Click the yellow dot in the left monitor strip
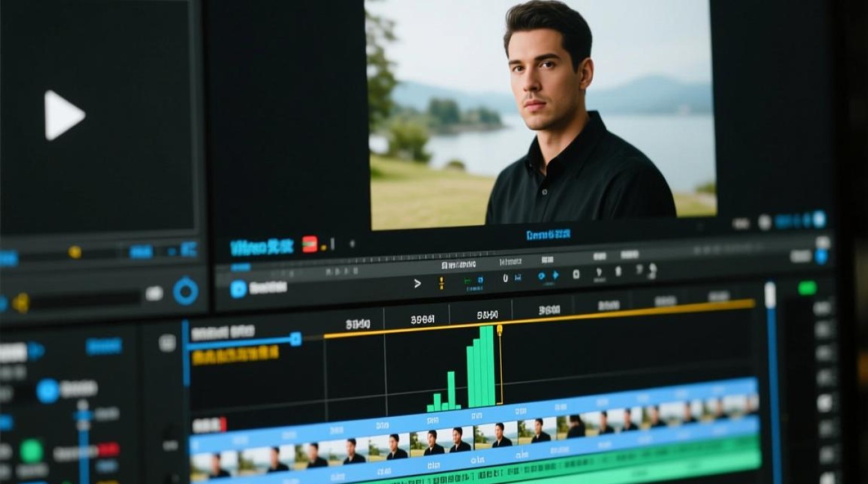The width and height of the screenshot is (868, 484). (x=75, y=252)
